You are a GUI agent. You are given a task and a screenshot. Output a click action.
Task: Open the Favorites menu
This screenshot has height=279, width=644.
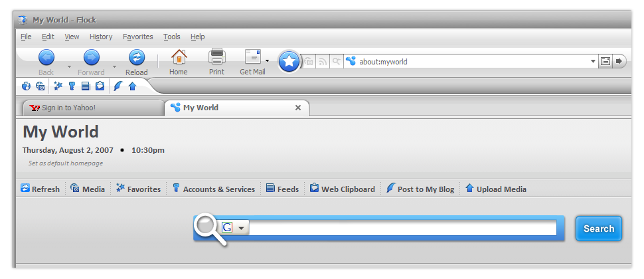pyautogui.click(x=138, y=37)
